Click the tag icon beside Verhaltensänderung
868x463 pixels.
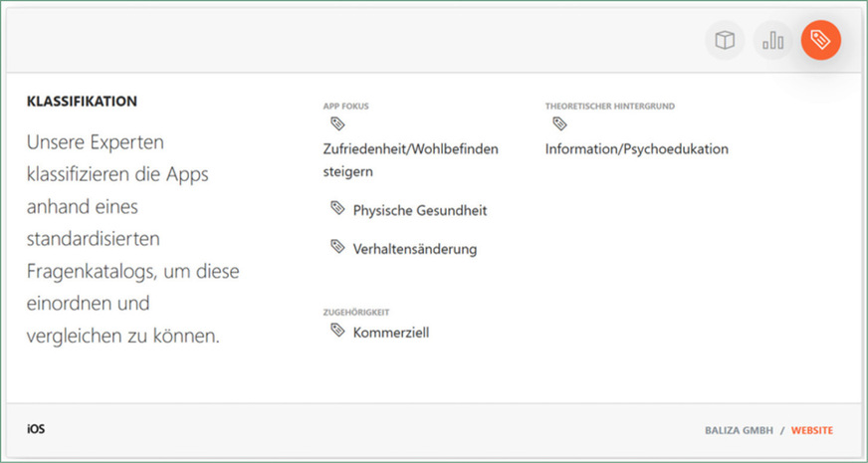tap(337, 247)
